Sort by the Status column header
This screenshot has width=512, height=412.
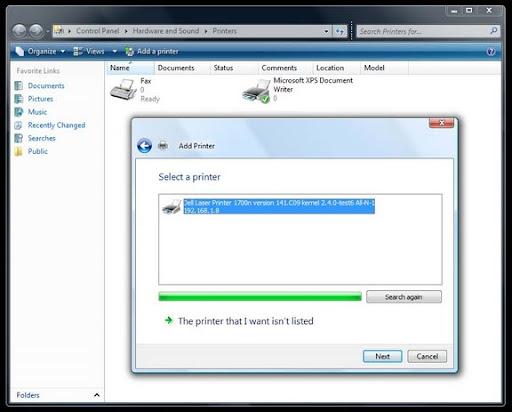click(234, 68)
